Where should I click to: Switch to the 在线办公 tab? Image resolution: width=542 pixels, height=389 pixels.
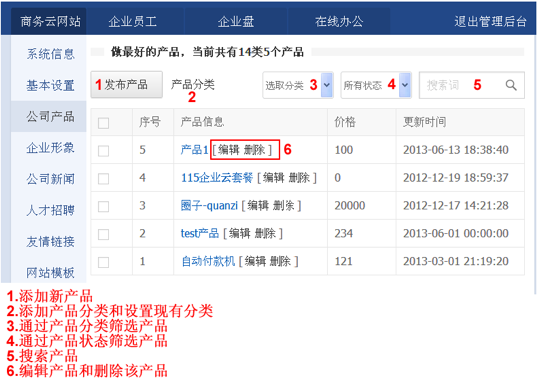[x=339, y=21]
